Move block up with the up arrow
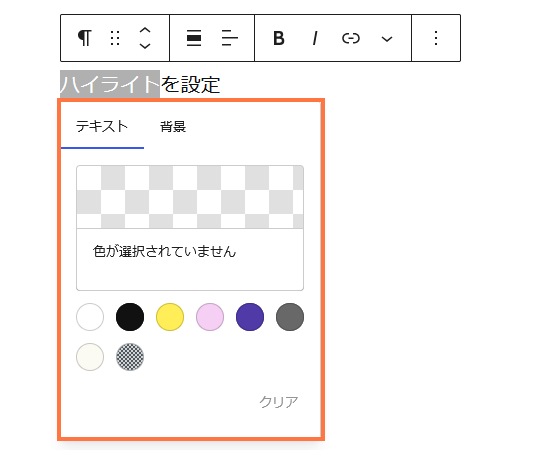The width and height of the screenshot is (560, 450). click(x=145, y=31)
